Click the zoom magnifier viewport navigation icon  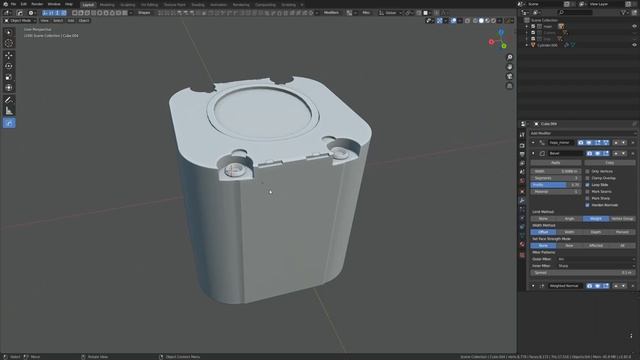[509, 57]
